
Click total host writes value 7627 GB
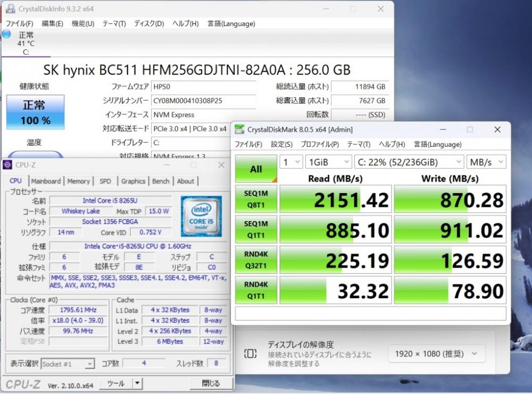(x=360, y=100)
